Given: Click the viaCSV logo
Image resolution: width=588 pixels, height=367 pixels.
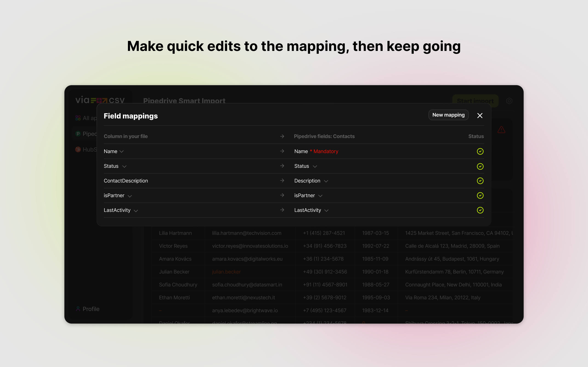Looking at the screenshot, I should point(100,100).
